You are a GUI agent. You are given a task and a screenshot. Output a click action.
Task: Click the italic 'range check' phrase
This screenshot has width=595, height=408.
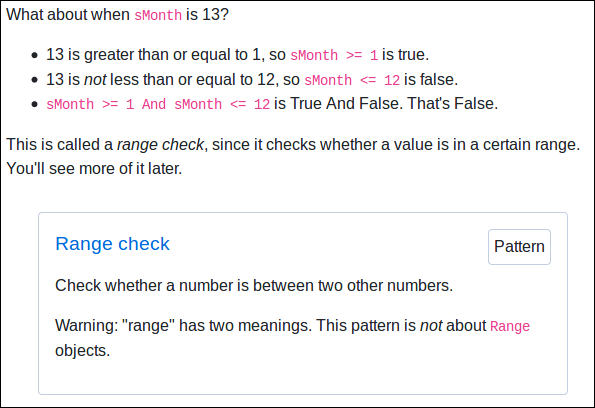[160, 145]
